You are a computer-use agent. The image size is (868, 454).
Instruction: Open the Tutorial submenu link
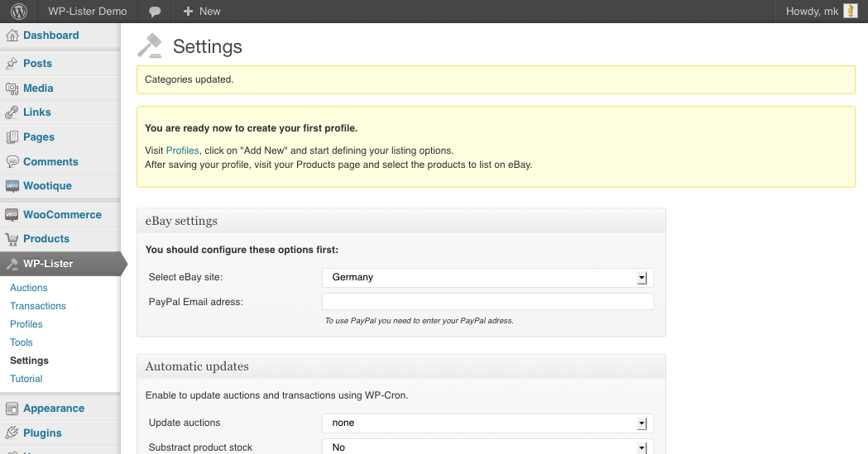26,379
